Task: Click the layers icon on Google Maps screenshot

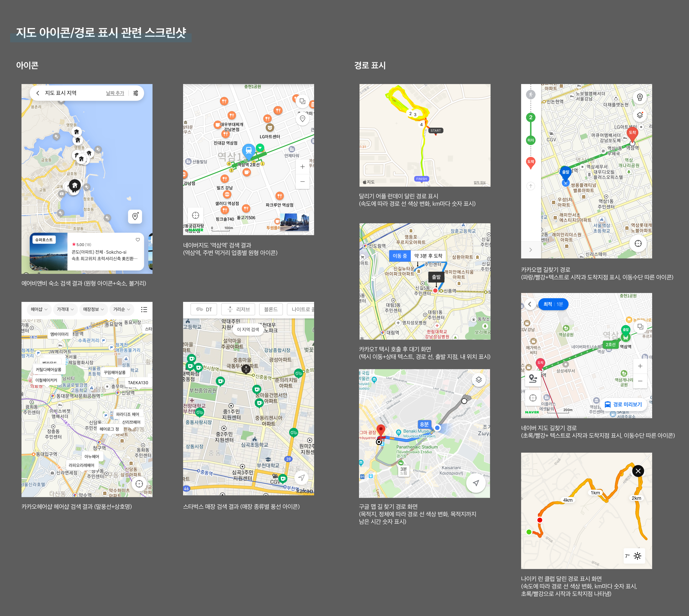Action: tap(478, 380)
